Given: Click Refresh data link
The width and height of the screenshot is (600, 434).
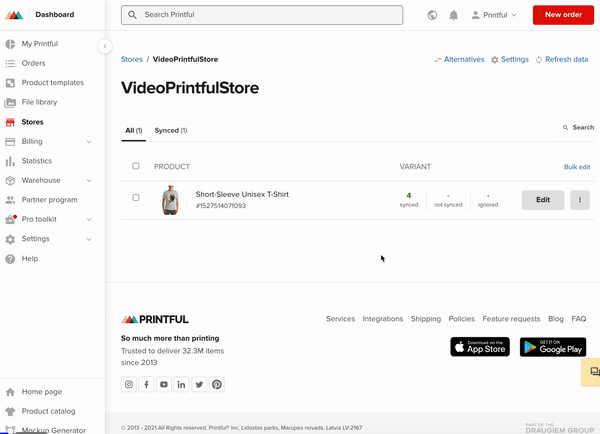Looking at the screenshot, I should pyautogui.click(x=562, y=59).
